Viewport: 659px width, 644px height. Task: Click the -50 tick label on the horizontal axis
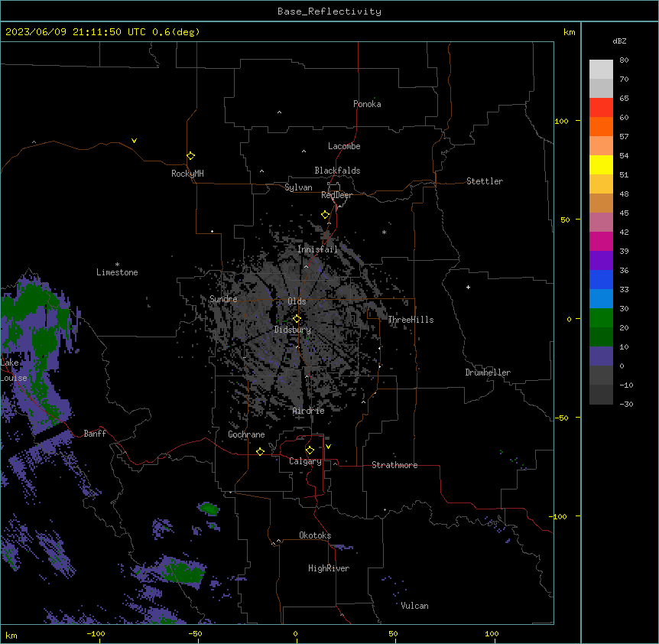click(x=195, y=633)
